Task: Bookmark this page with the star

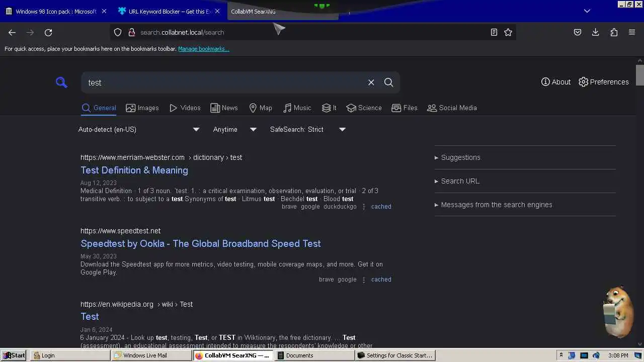Action: [x=508, y=32]
